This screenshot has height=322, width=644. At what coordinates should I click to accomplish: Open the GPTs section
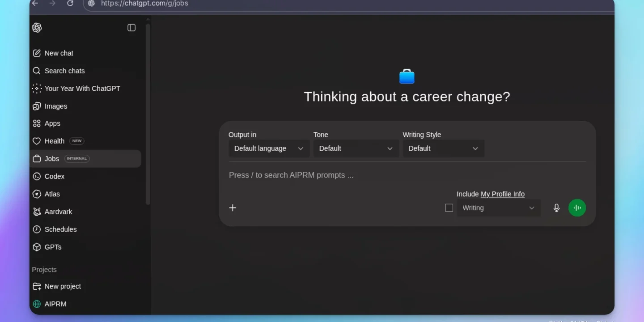click(x=53, y=247)
